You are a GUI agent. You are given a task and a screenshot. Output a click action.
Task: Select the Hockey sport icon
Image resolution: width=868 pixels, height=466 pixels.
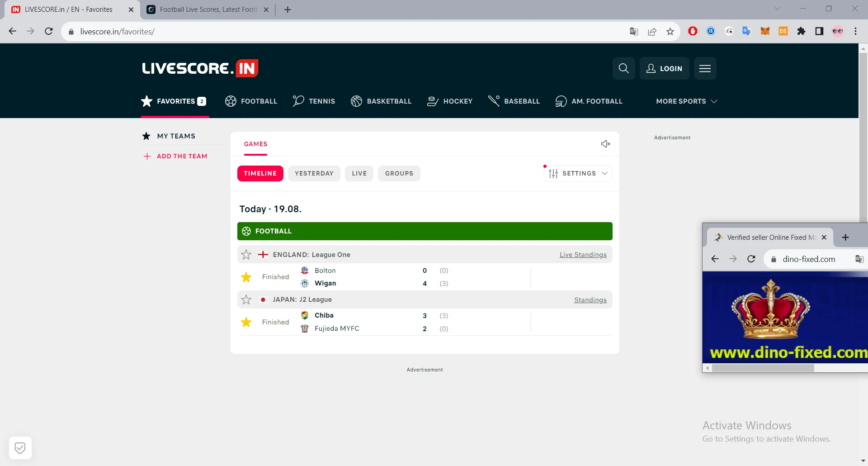point(433,101)
